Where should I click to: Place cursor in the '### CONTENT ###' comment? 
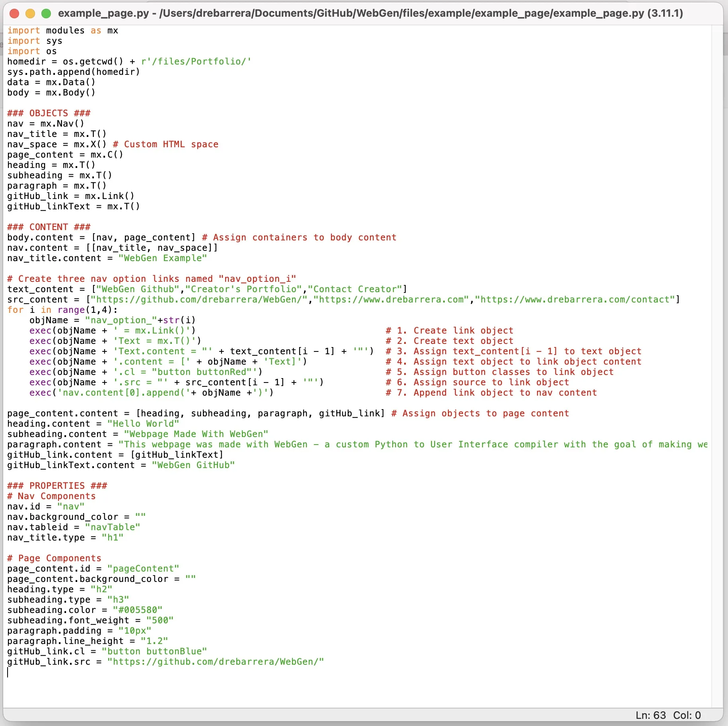[49, 227]
